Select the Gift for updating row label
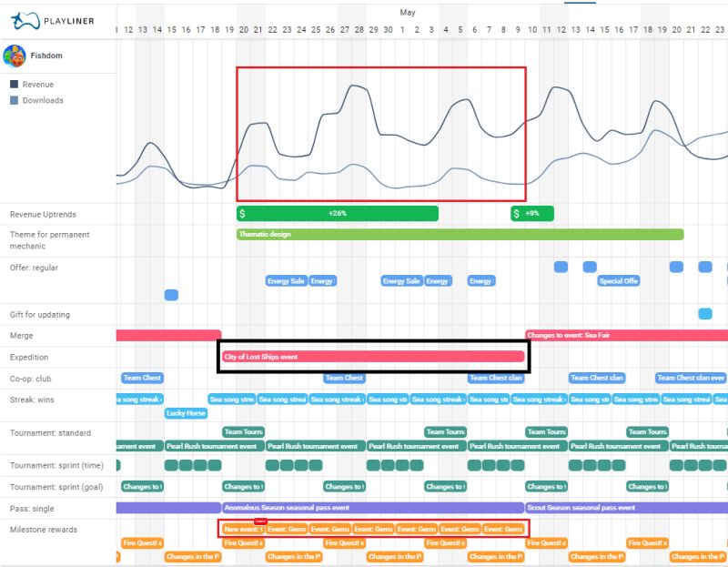 pyautogui.click(x=40, y=314)
